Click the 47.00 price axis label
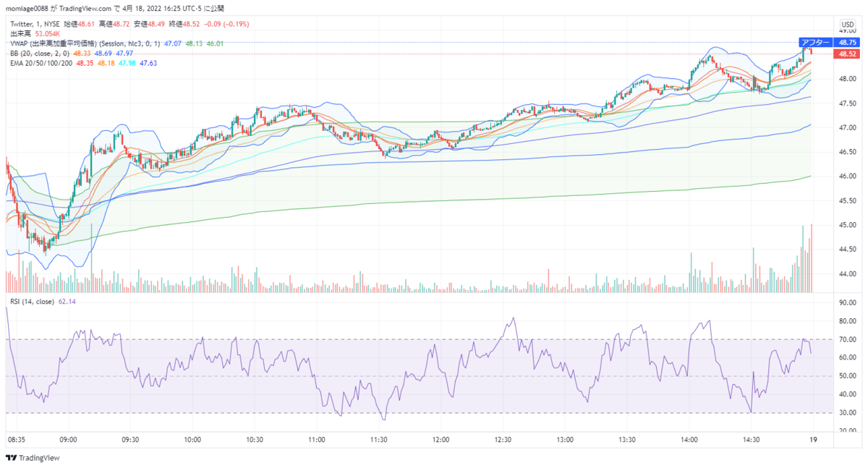Viewport: 868px width, 468px height. coord(847,127)
